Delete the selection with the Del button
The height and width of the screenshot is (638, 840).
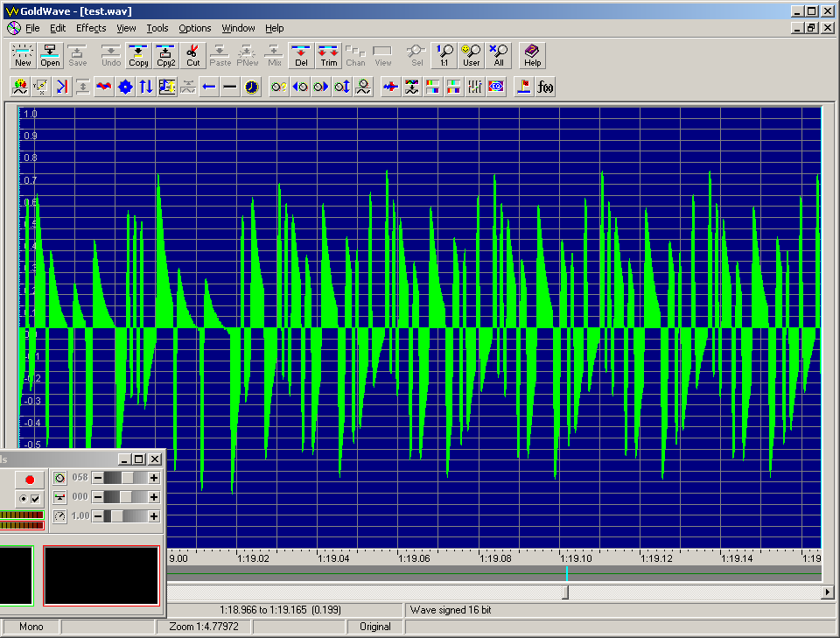coord(301,56)
